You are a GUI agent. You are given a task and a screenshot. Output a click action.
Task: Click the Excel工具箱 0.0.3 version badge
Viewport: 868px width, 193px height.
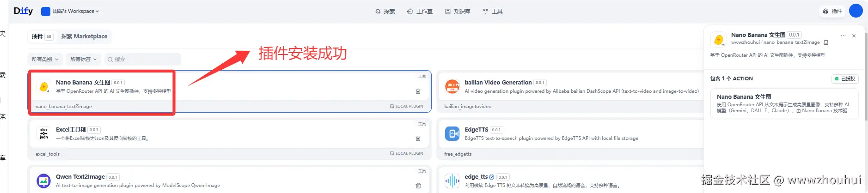coord(94,130)
